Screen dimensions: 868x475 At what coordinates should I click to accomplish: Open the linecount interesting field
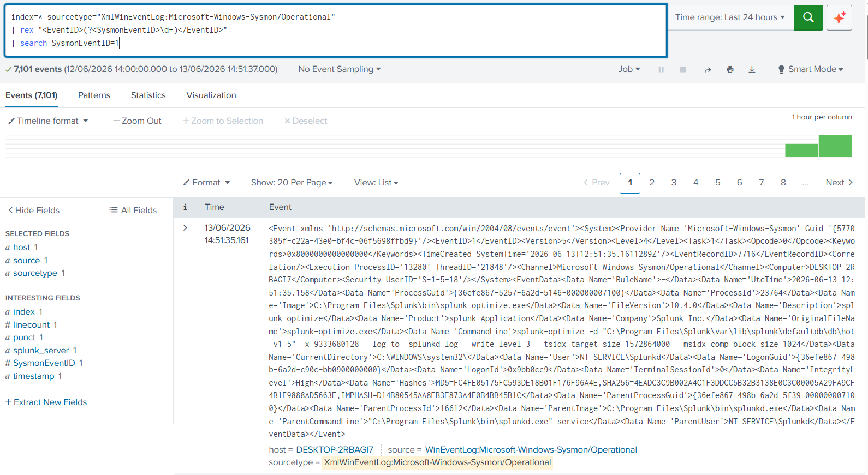point(31,325)
